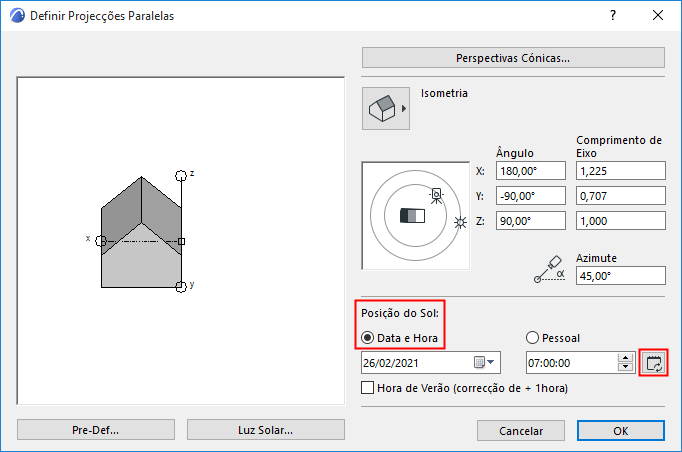Click the Isometria projection type house icon
The height and width of the screenshot is (452, 682).
click(x=382, y=109)
